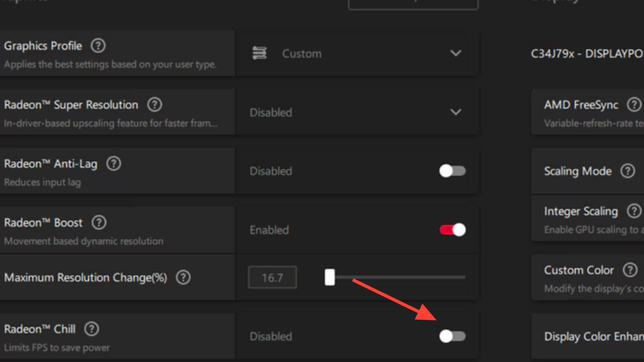Viewport: 644px width, 362px height.
Task: Open help for Graphics Profile
Action: (x=98, y=46)
